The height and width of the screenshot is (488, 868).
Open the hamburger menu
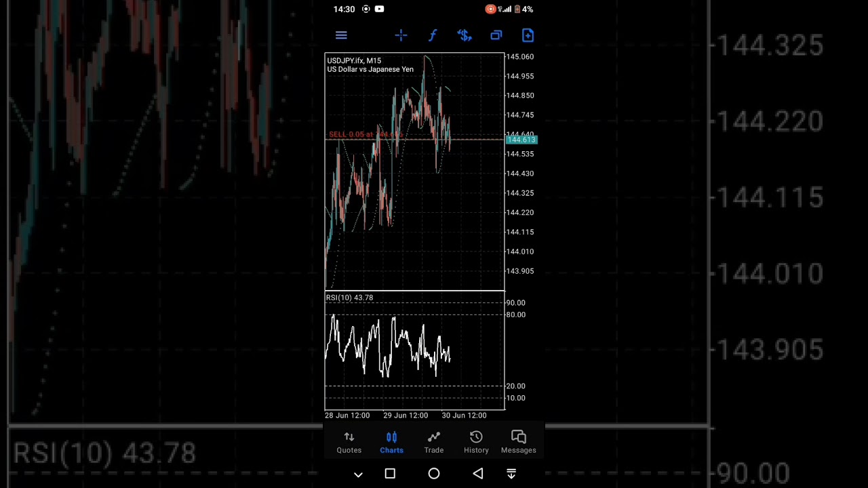341,35
